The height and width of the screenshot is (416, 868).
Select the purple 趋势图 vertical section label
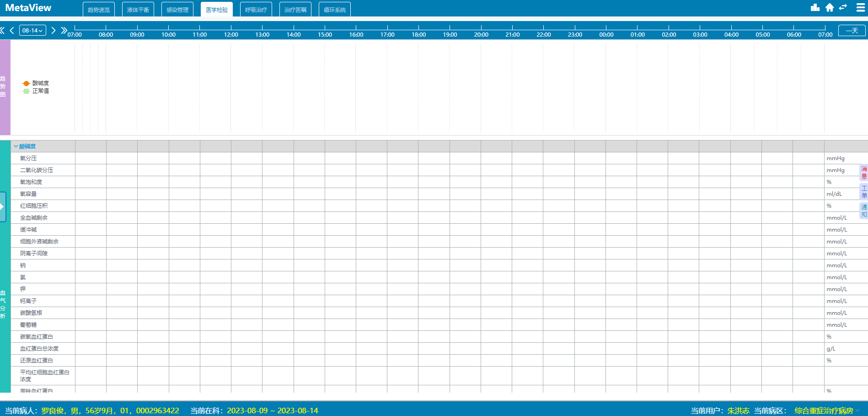[5, 87]
